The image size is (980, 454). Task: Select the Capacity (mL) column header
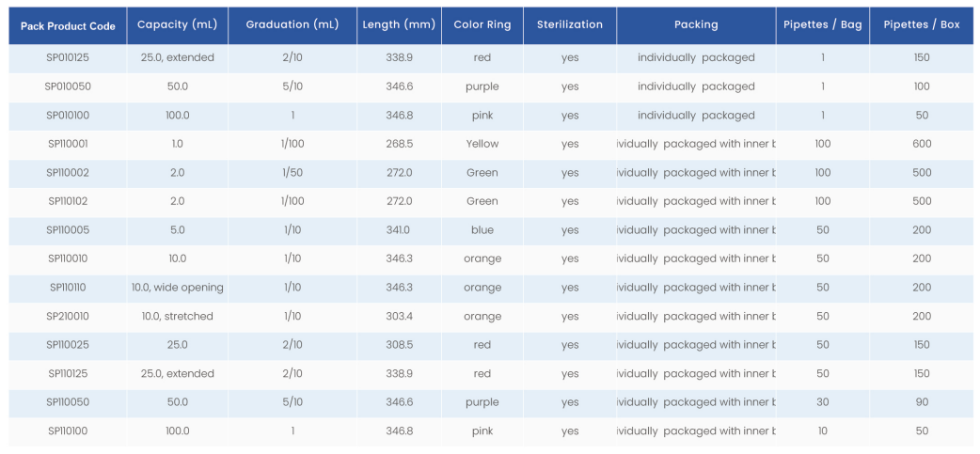click(177, 24)
